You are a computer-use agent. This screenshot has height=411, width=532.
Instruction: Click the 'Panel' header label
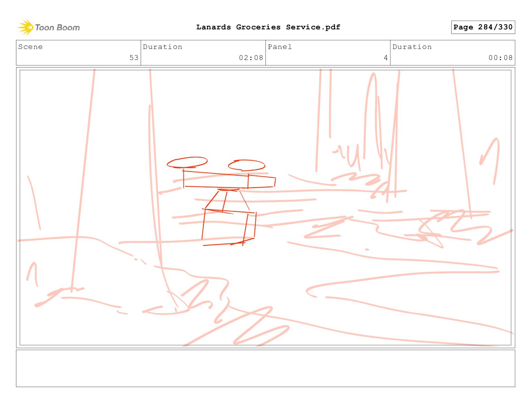[280, 47]
